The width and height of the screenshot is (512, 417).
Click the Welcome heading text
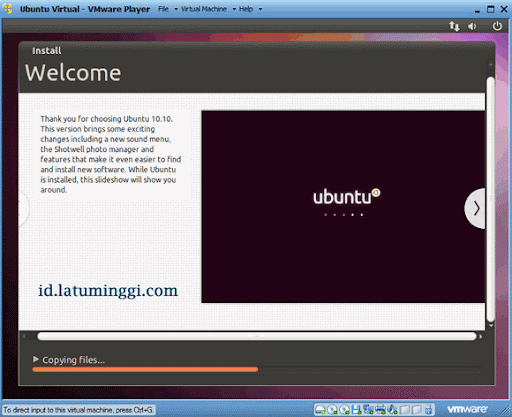coord(73,73)
